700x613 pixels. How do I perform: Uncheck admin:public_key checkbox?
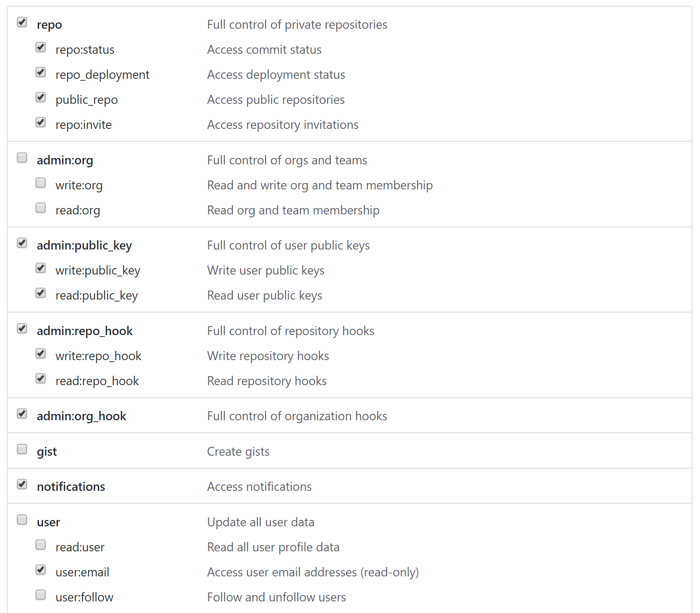[22, 243]
